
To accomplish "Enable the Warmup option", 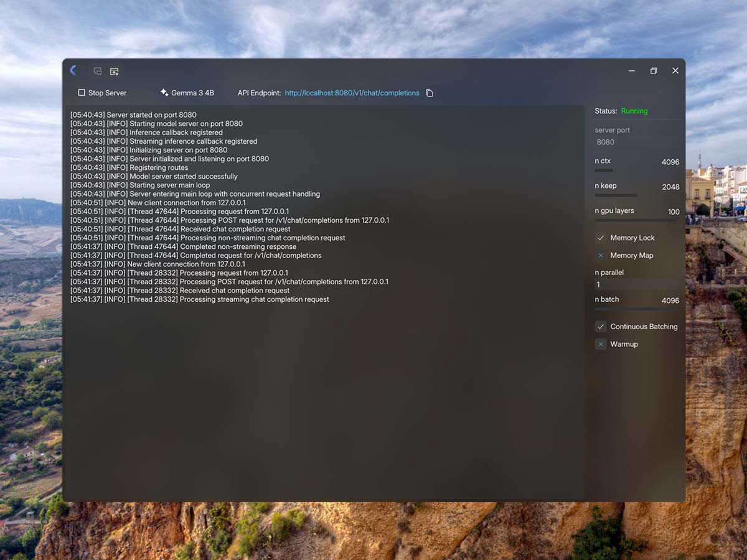I will point(601,344).
